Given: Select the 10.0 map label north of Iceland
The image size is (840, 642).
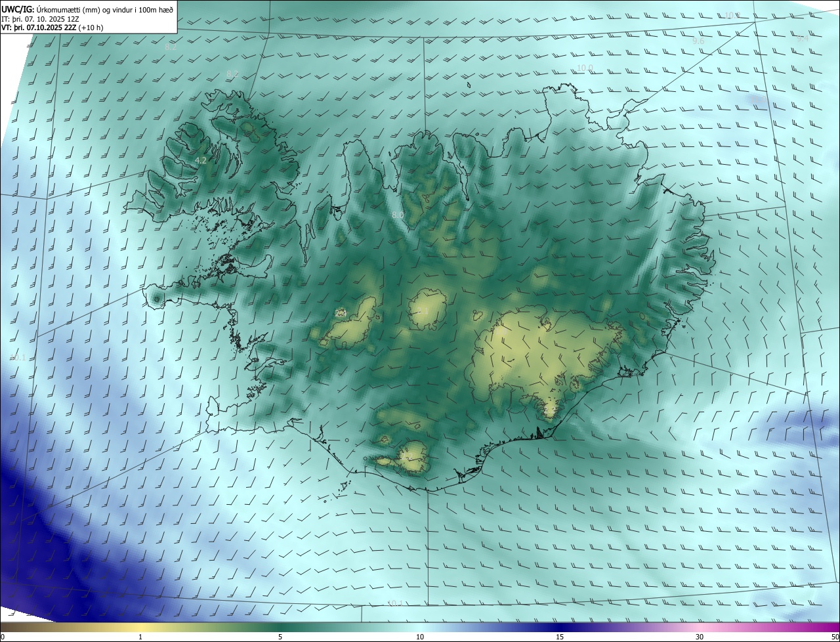Looking at the screenshot, I should (585, 68).
